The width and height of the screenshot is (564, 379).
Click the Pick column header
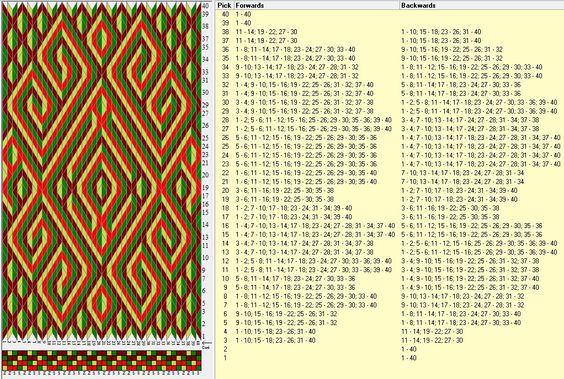click(x=224, y=5)
